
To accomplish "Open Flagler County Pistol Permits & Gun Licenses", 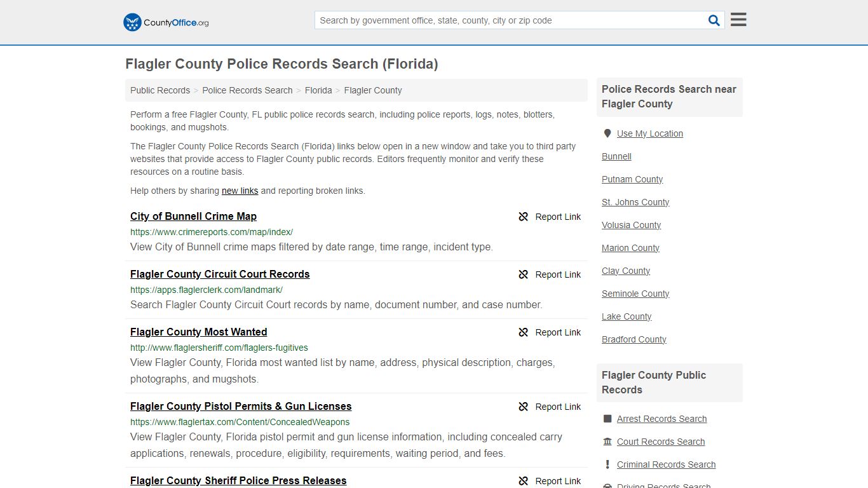I will tap(241, 406).
